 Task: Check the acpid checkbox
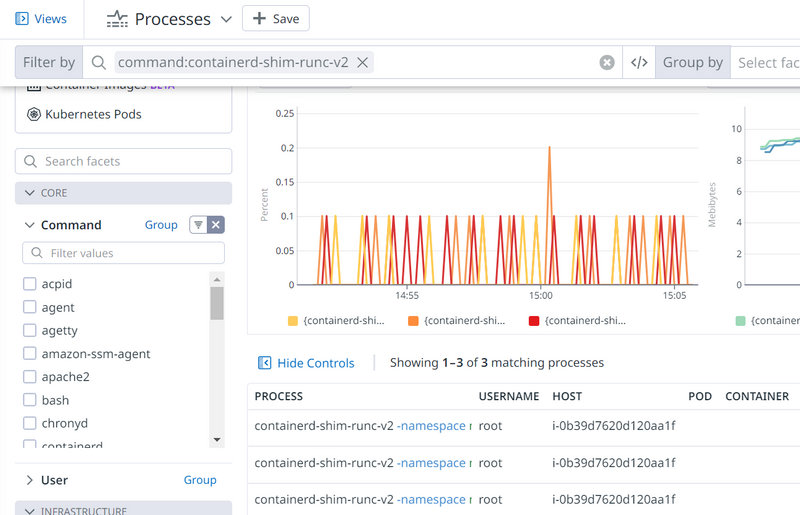(x=30, y=283)
